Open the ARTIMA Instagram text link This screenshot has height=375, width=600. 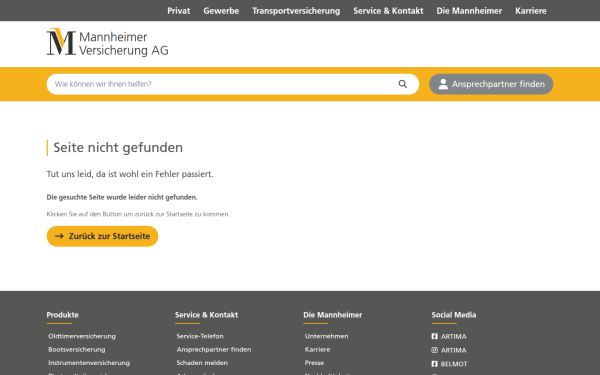tap(453, 350)
